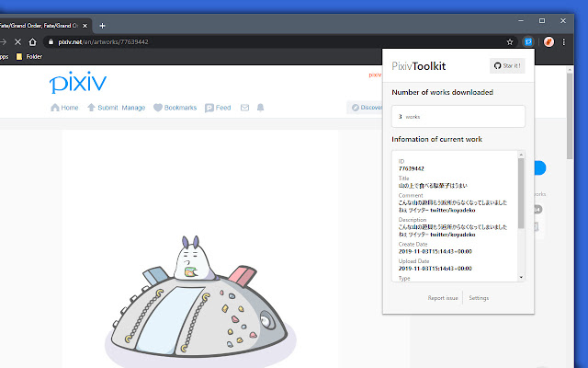The image size is (588, 368).
Task: Click the address bar URL
Action: tap(110, 41)
